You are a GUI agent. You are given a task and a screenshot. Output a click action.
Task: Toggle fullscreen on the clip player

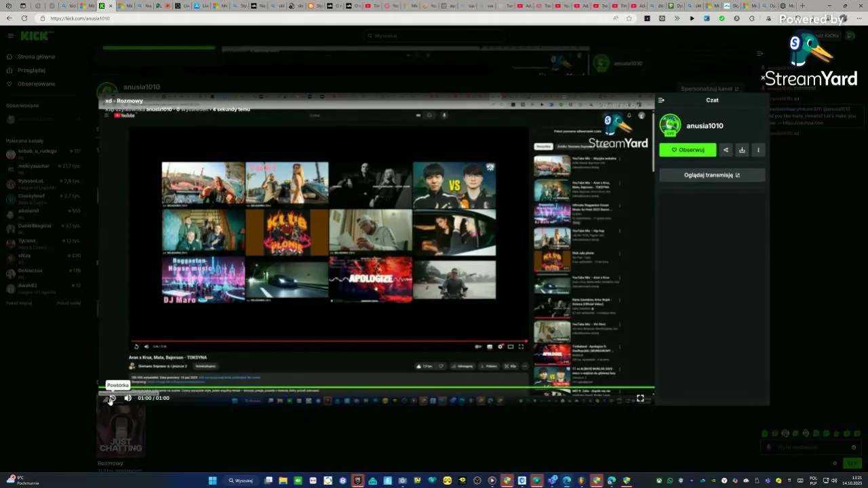[640, 398]
